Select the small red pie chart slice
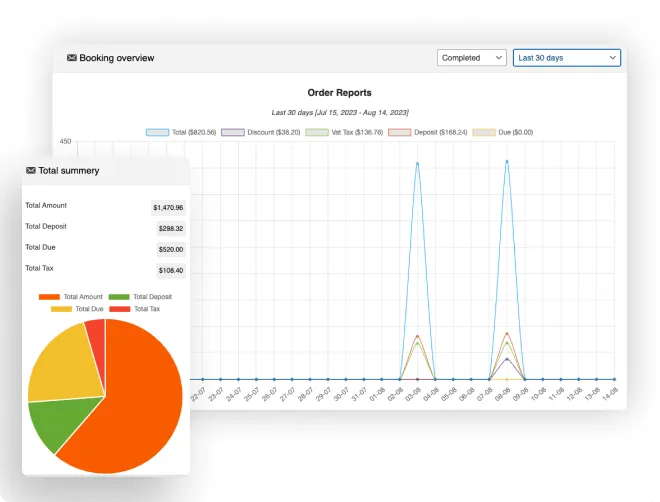 coord(96,336)
